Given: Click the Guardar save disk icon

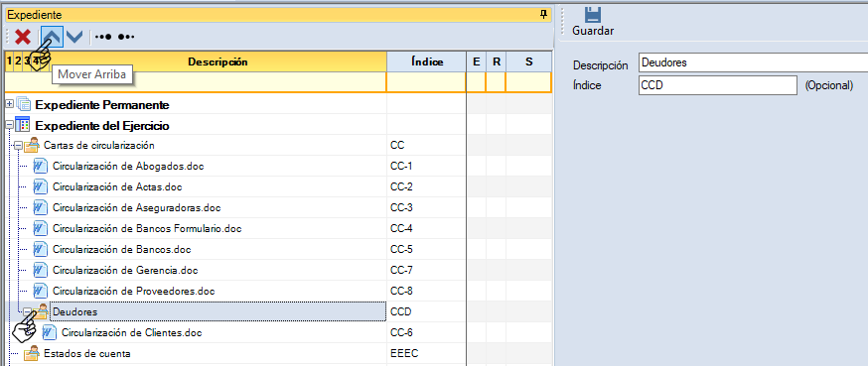Looking at the screenshot, I should (592, 15).
